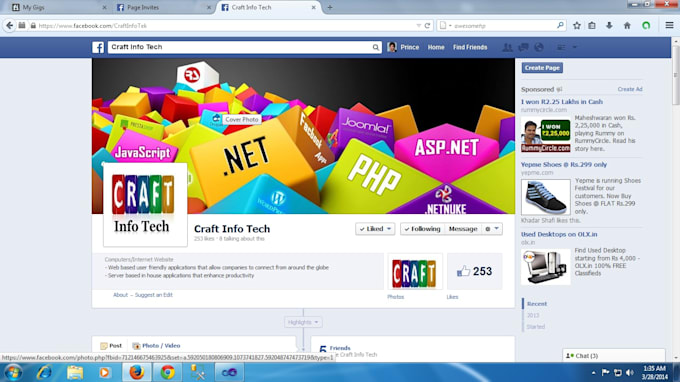The image size is (680, 382).
Task: Open new tab with plus button
Action: pyautogui.click(x=330, y=7)
